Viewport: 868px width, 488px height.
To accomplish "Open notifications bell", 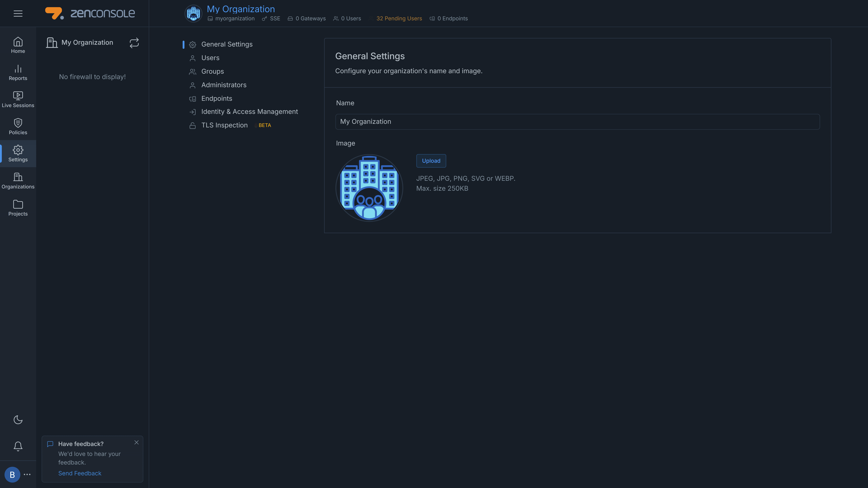I will click(x=18, y=446).
